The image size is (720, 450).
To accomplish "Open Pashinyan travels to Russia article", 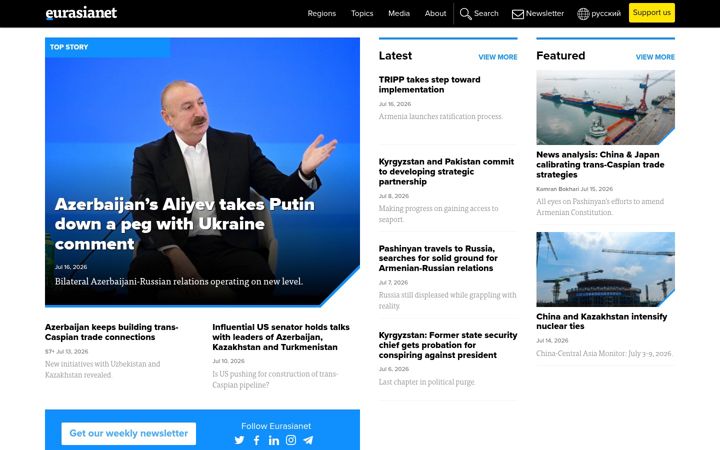I will [438, 259].
